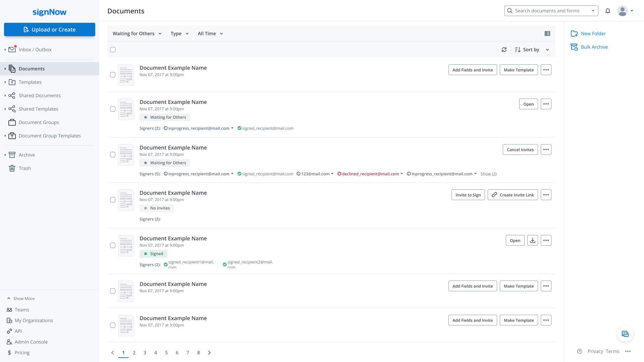Go to Archive in the sidebar
The image size is (644, 362).
[27, 155]
